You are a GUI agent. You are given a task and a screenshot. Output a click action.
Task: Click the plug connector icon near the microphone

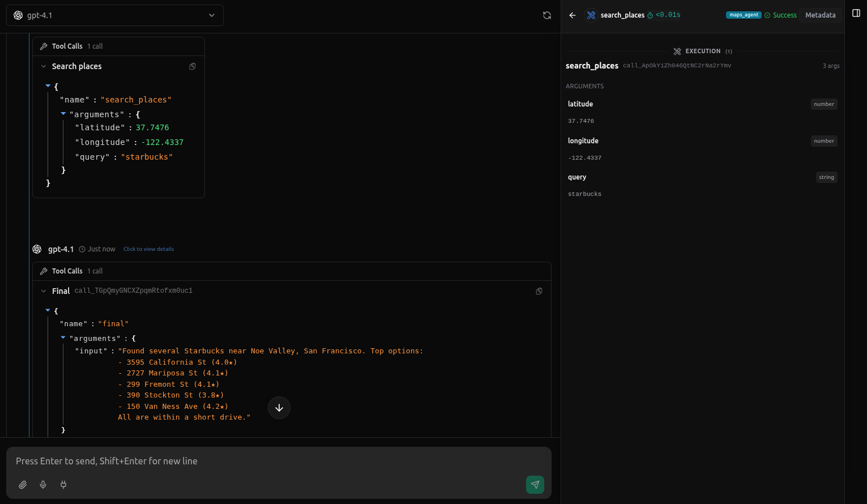[63, 485]
